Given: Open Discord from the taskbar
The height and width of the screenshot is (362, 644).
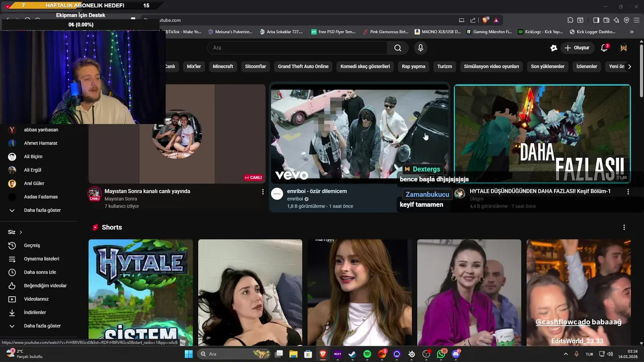Looking at the screenshot, I should click(456, 354).
